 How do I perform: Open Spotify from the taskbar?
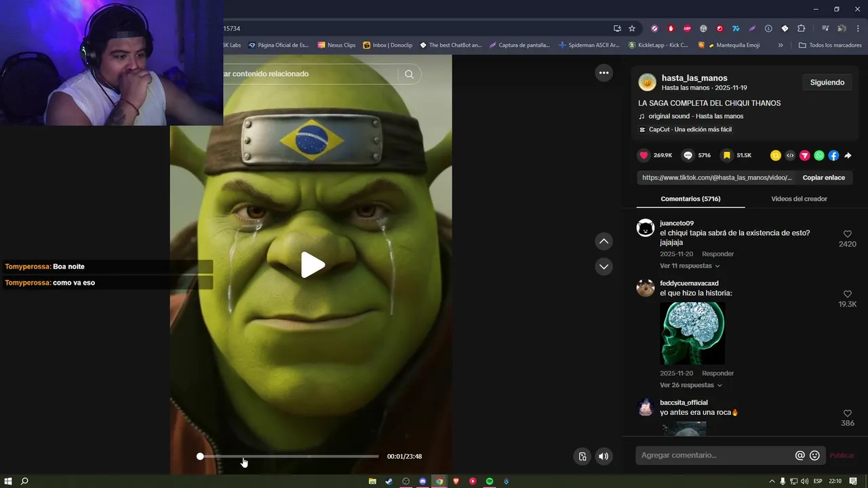click(490, 481)
